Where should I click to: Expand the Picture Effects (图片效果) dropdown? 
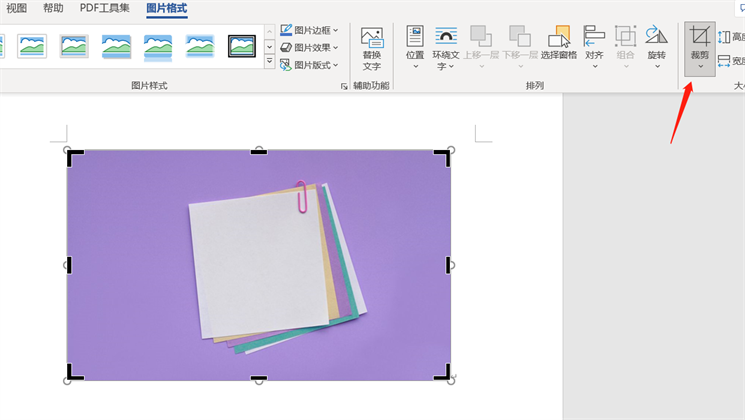(x=310, y=47)
